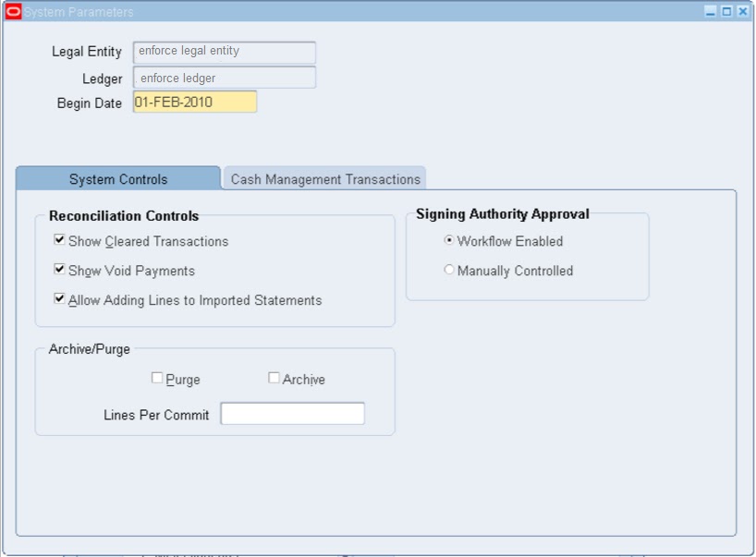Viewport: 756px width, 557px height.
Task: Disable Show Void Payments
Action: [x=58, y=271]
